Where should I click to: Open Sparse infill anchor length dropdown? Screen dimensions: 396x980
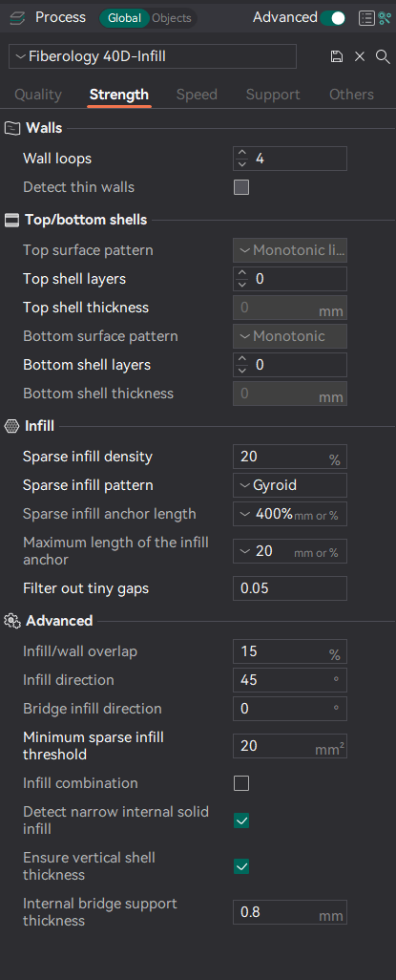[x=290, y=514]
